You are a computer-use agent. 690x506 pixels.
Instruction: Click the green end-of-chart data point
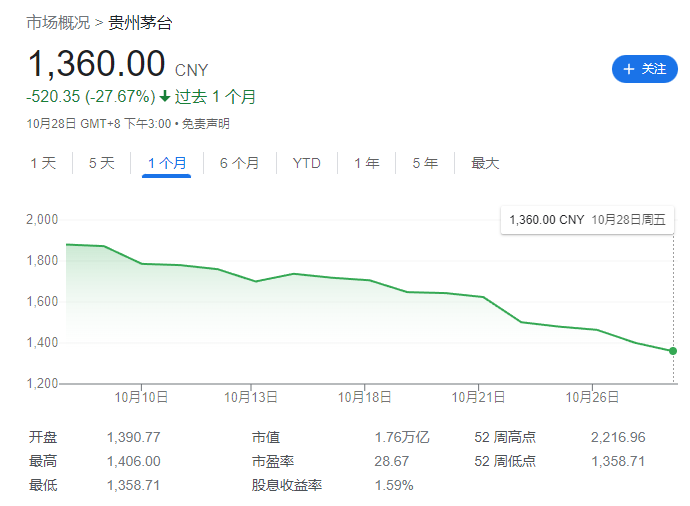pyautogui.click(x=673, y=351)
